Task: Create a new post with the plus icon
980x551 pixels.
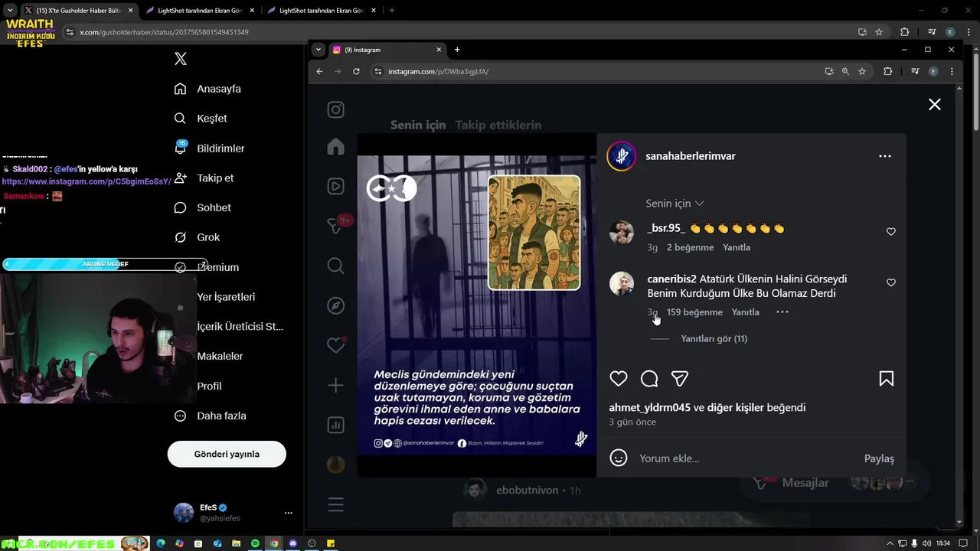Action: point(336,385)
